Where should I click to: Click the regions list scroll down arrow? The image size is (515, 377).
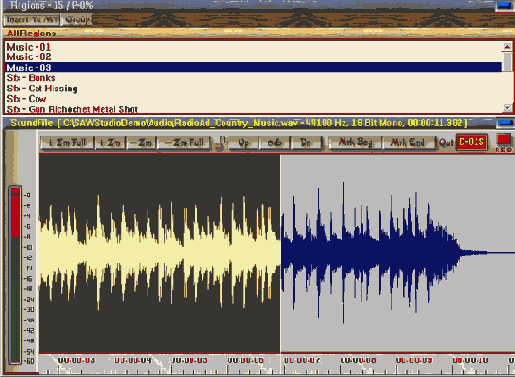click(x=507, y=108)
